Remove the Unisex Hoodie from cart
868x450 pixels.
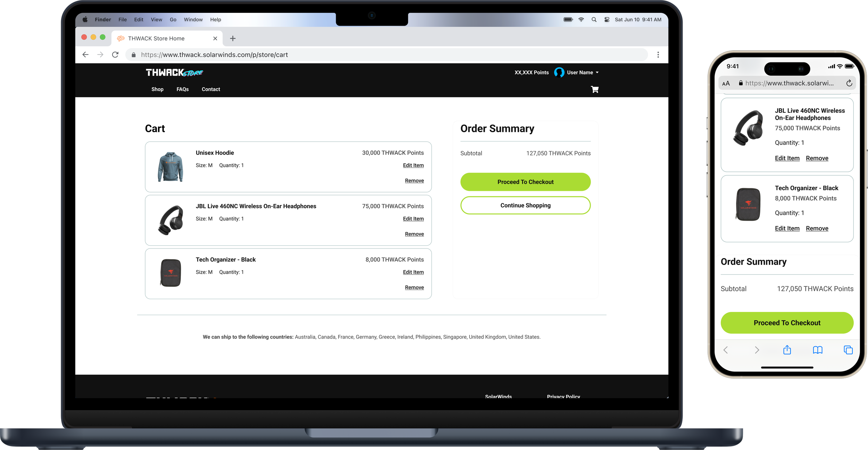(x=414, y=180)
